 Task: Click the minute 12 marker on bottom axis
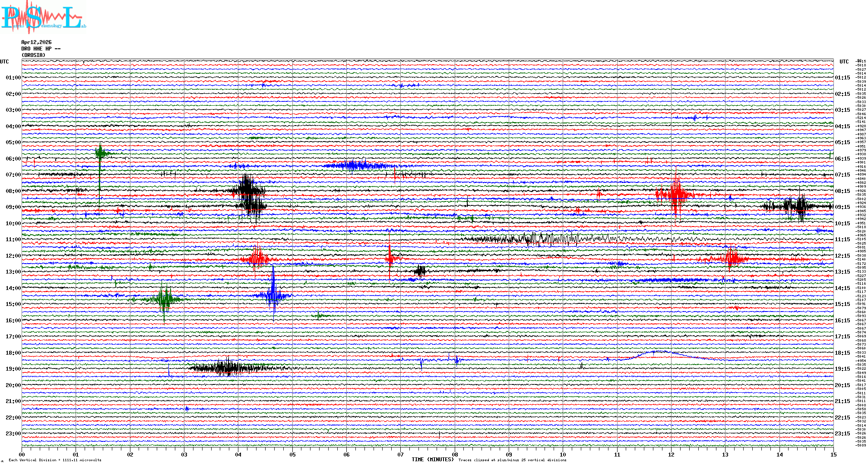pyautogui.click(x=671, y=454)
